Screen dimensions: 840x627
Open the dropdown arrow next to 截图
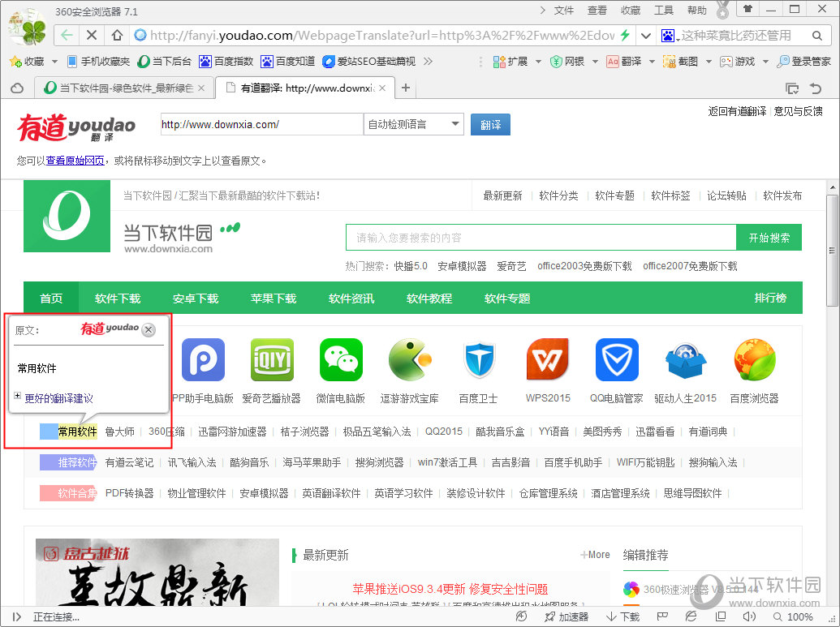click(708, 61)
